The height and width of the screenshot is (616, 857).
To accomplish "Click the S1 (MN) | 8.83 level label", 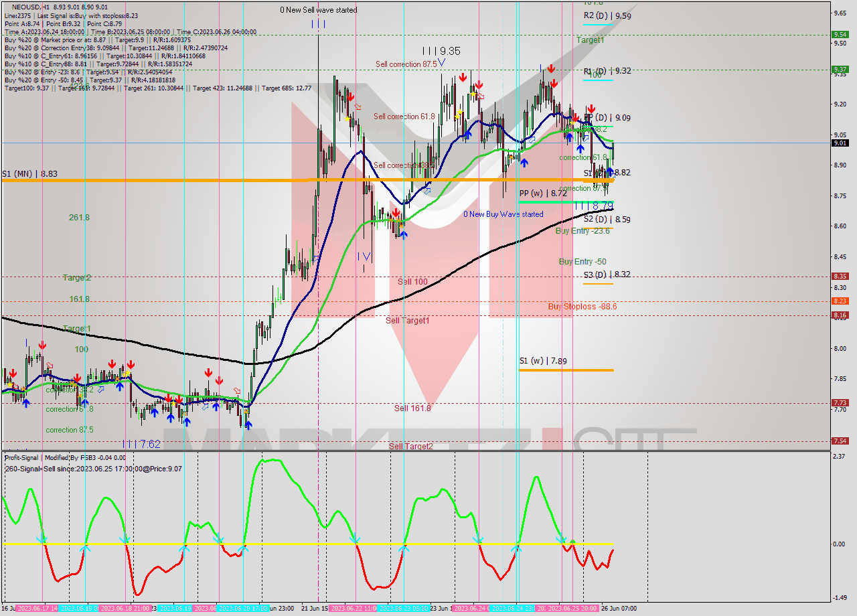I will point(29,173).
